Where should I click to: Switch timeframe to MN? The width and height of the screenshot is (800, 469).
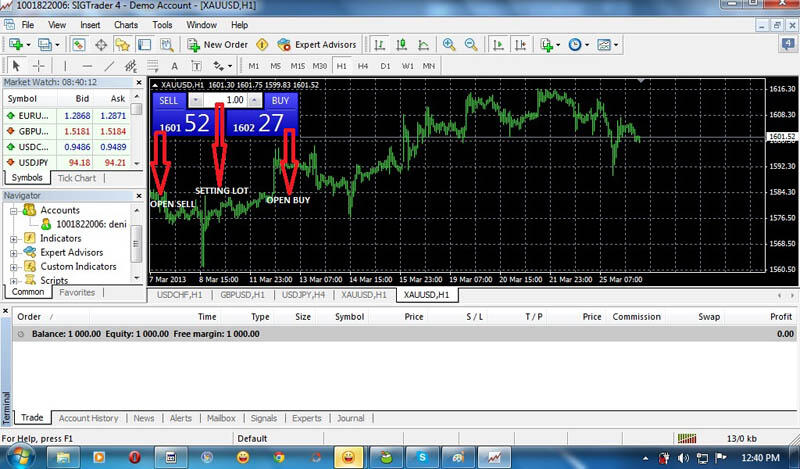click(x=429, y=66)
